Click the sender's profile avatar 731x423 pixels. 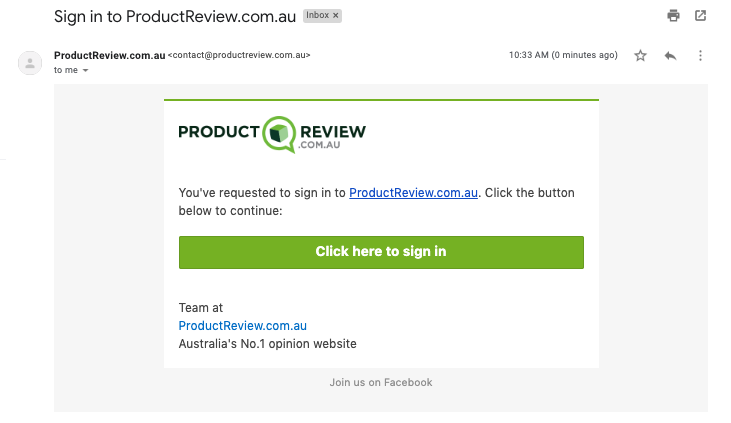point(30,63)
